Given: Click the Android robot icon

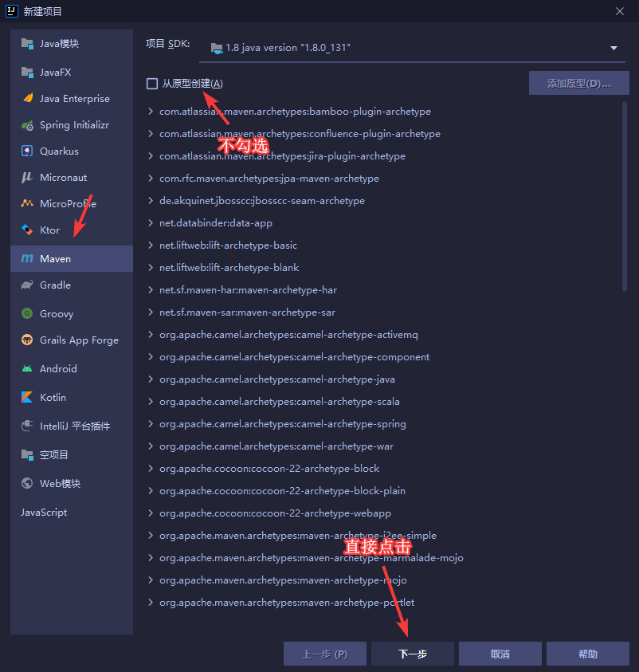Looking at the screenshot, I should 27,368.
